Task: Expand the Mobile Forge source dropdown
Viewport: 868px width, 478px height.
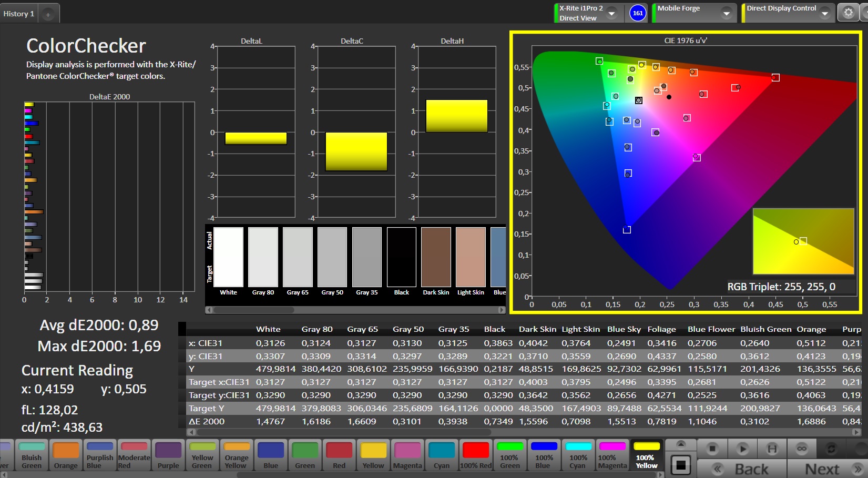Action: coord(726,13)
